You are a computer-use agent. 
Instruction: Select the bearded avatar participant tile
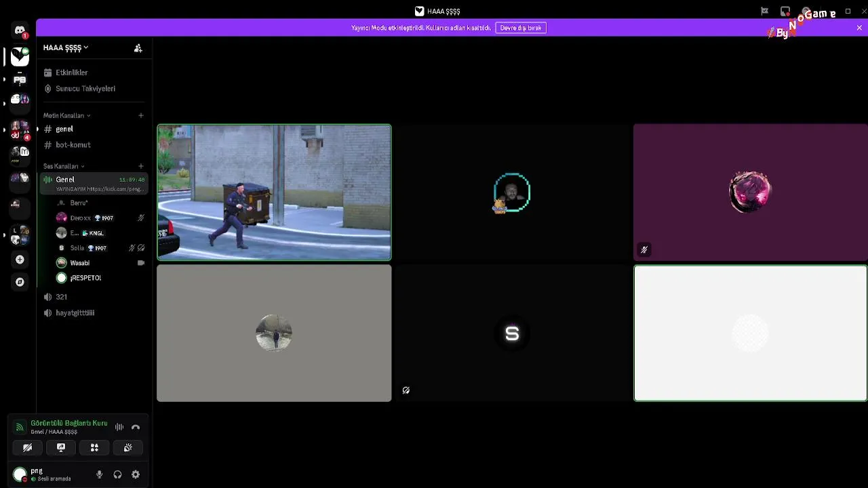512,192
